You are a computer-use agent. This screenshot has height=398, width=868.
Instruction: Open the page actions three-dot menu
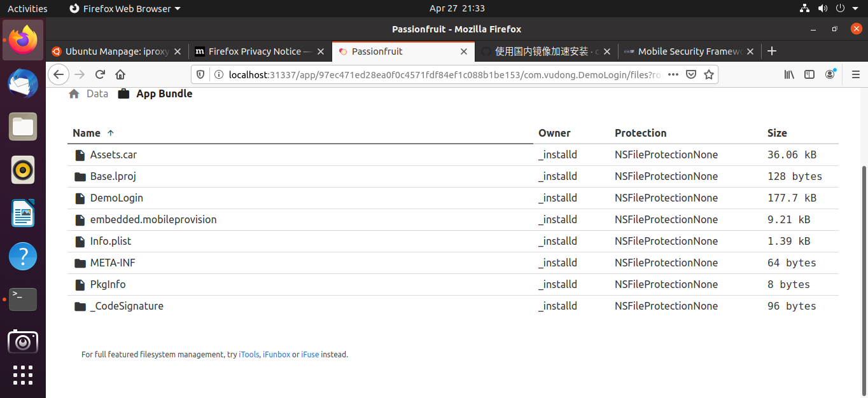coord(673,74)
